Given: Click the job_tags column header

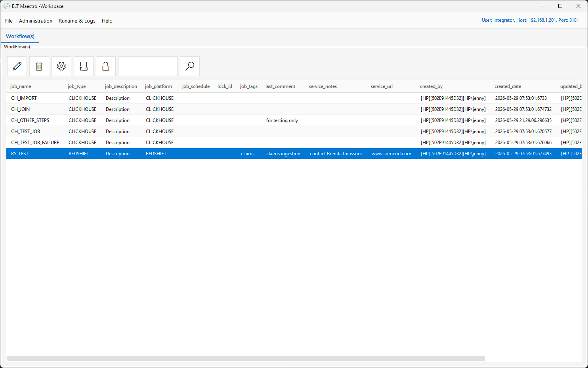Looking at the screenshot, I should click(249, 86).
